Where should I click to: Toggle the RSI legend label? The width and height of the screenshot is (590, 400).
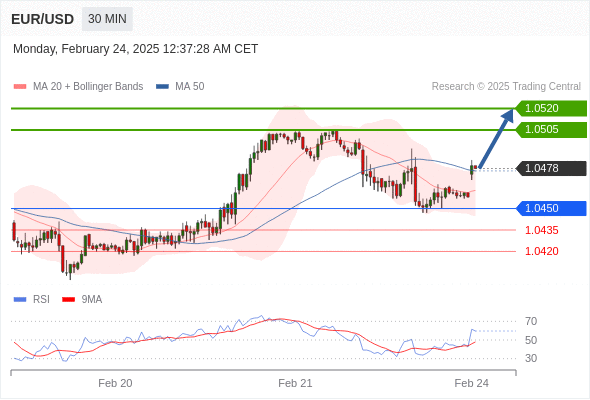pyautogui.click(x=41, y=300)
